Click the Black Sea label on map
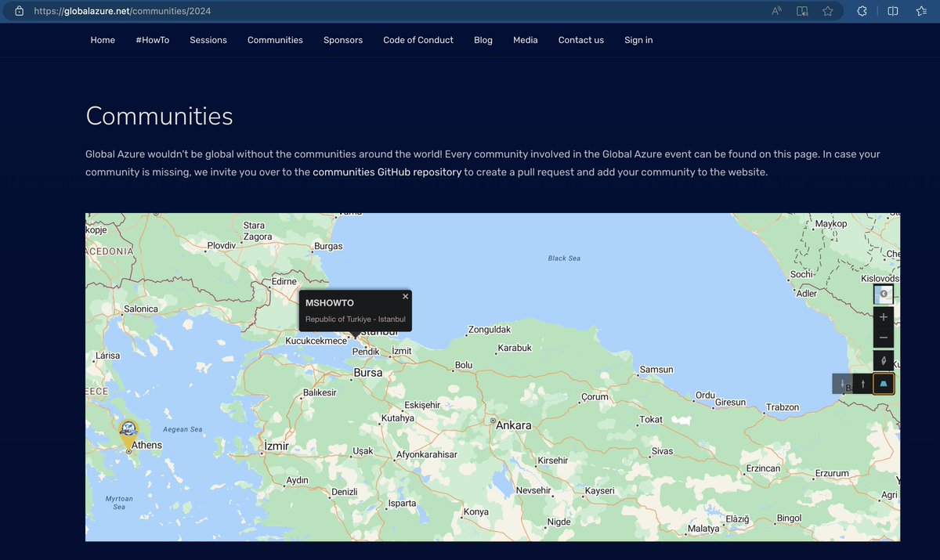The height and width of the screenshot is (560, 940). point(564,258)
